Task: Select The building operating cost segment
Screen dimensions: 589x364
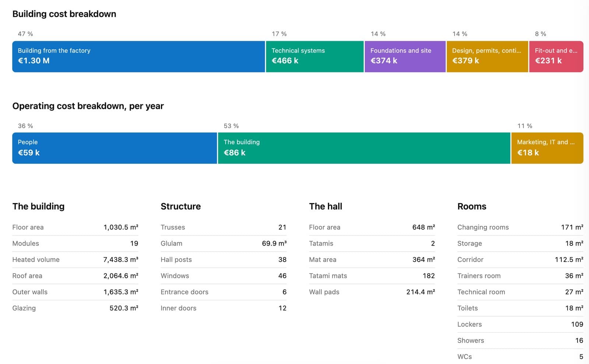Action: [364, 148]
